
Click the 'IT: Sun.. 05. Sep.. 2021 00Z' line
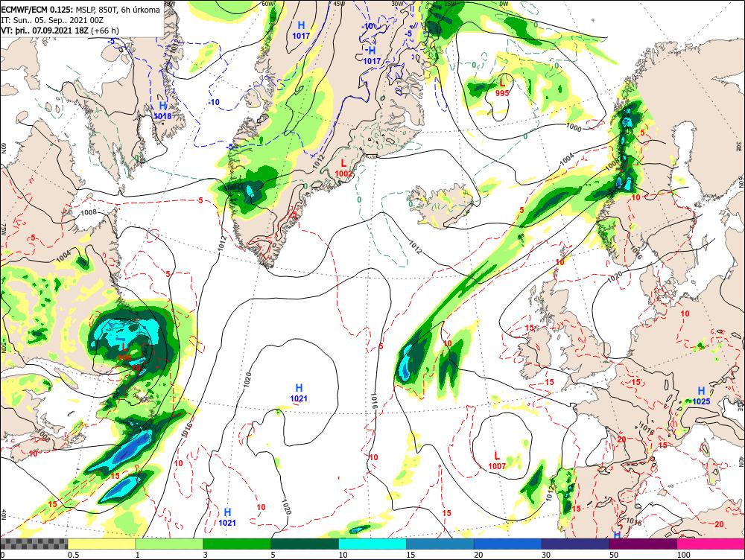point(52,20)
